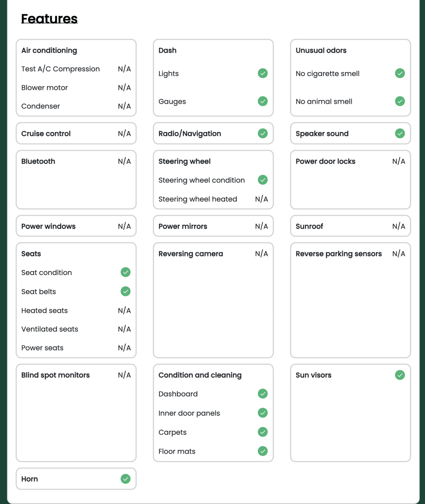Click the Dashboard green check icon

(263, 394)
